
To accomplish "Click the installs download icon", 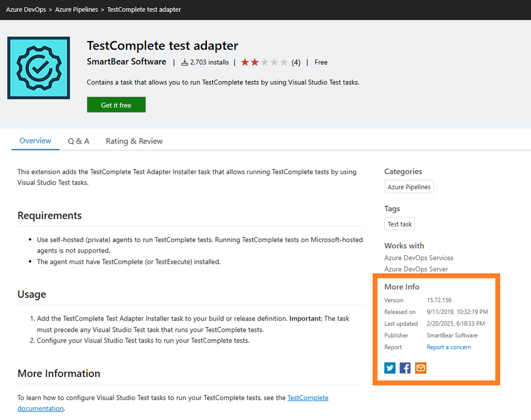I will pyautogui.click(x=184, y=62).
